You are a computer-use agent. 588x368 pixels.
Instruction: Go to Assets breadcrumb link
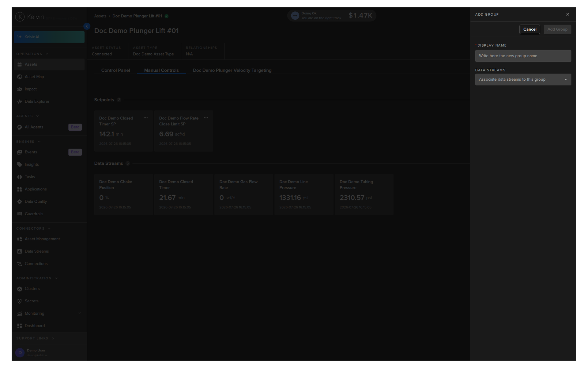coord(100,16)
